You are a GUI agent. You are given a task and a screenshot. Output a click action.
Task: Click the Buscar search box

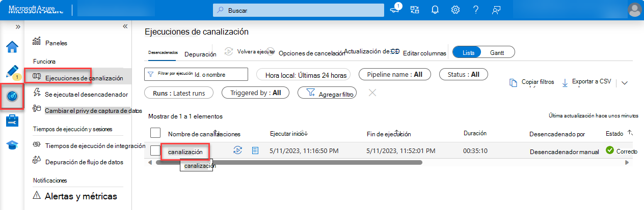[298, 10]
